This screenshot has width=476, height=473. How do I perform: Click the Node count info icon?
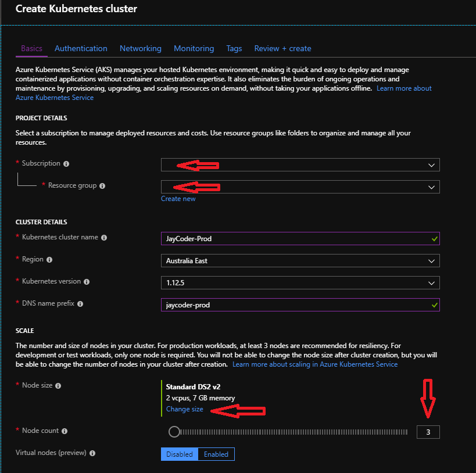(x=65, y=431)
